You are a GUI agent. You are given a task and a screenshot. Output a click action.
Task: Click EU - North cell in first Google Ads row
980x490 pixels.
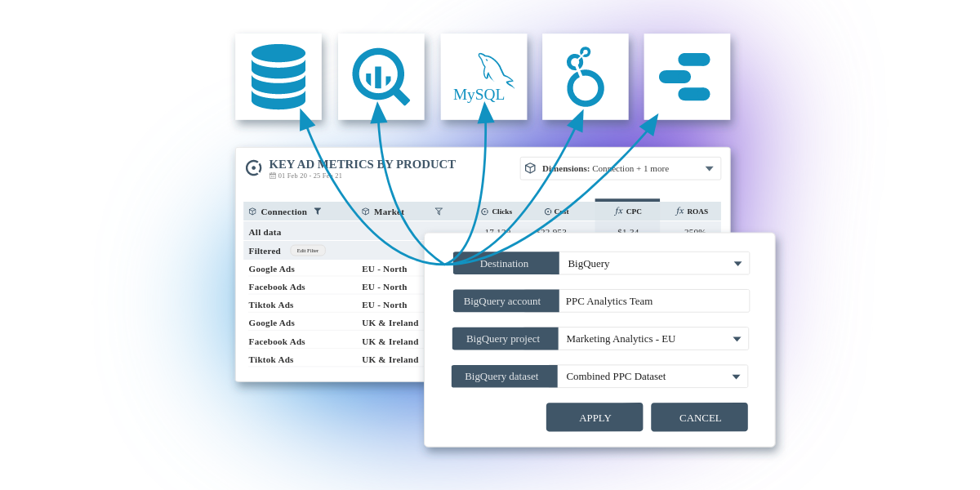point(385,269)
